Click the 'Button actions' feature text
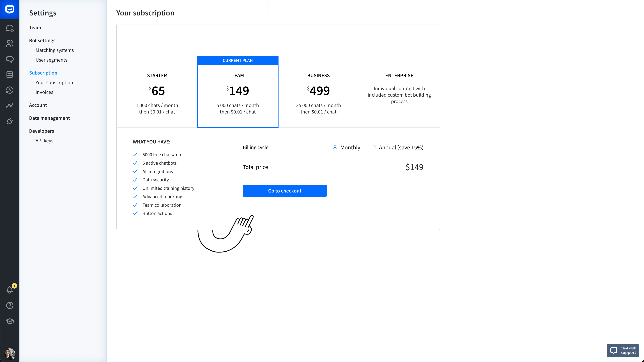The image size is (644, 362). (157, 213)
